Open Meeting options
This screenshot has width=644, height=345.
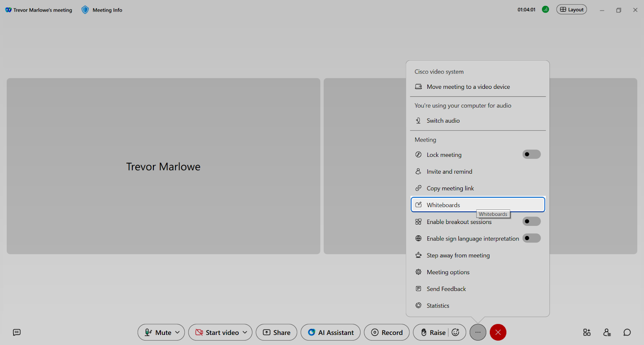[x=478, y=272]
